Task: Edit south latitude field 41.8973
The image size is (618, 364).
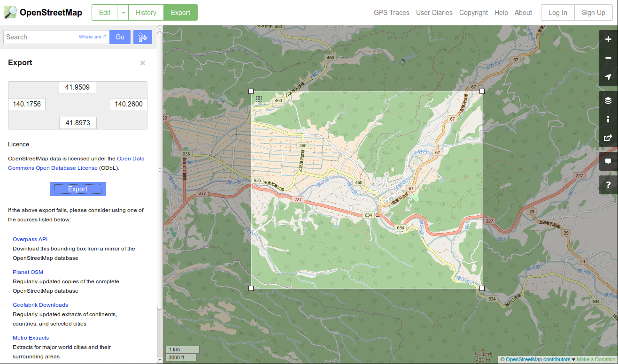Action: click(x=77, y=123)
